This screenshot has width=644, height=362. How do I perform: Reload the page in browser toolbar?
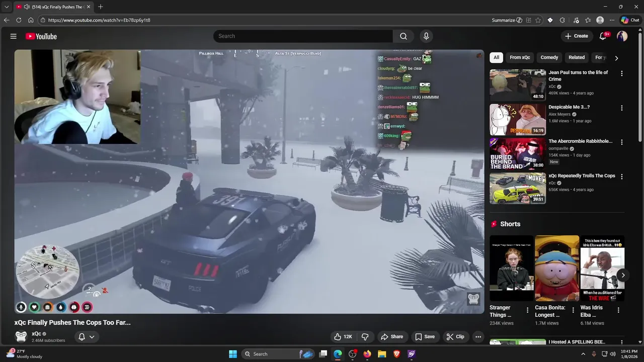pyautogui.click(x=19, y=20)
